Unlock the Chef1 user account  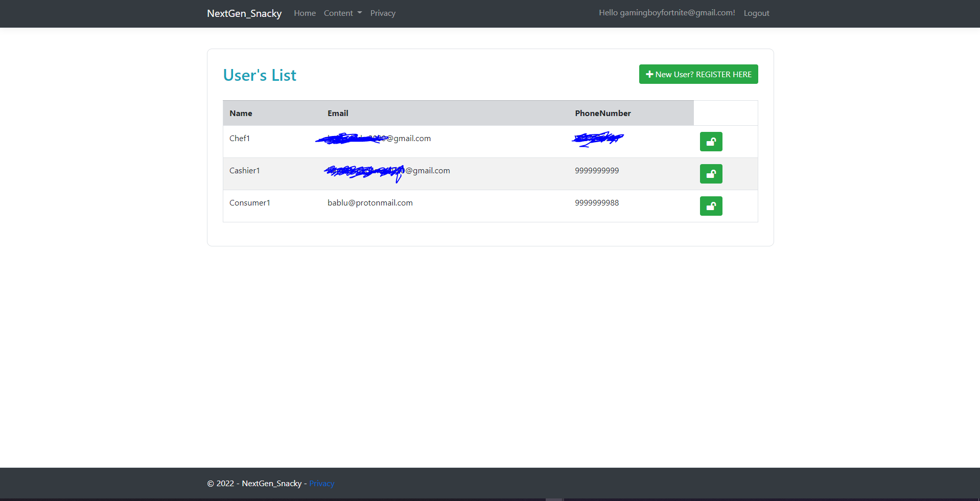711,142
